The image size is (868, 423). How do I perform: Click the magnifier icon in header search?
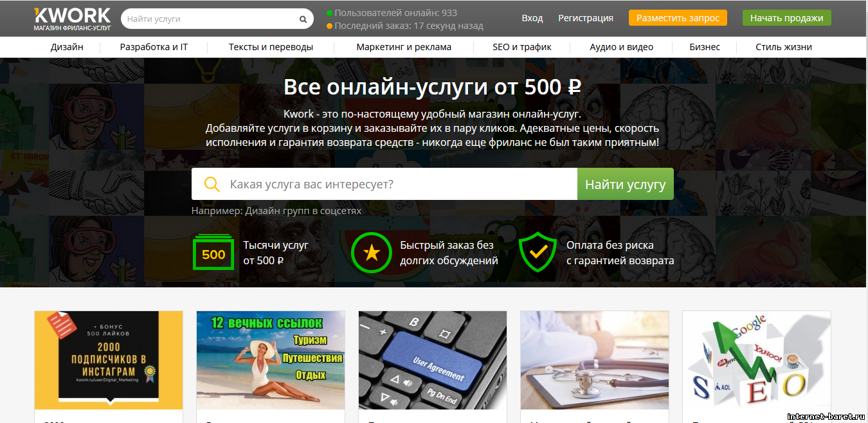click(303, 19)
